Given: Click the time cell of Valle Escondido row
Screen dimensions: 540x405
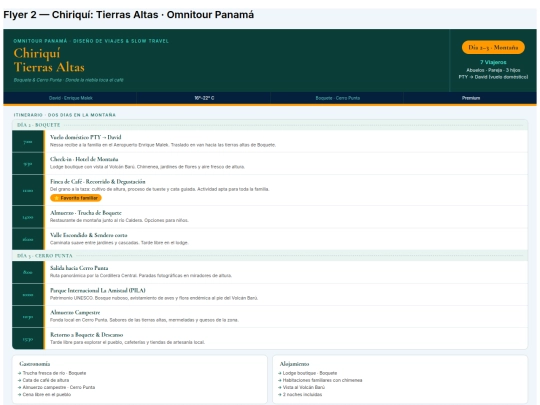Looking at the screenshot, I should pos(28,239).
